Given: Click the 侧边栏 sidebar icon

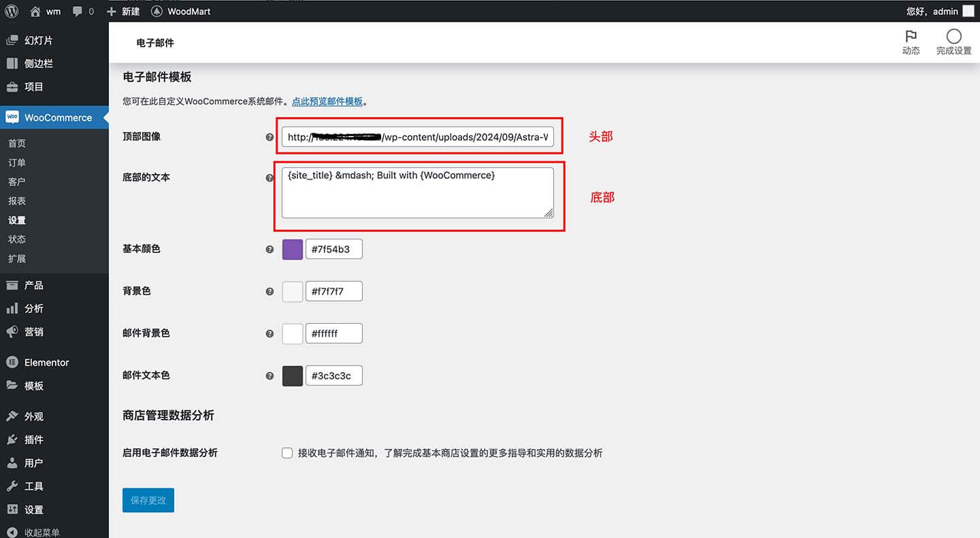Looking at the screenshot, I should tap(12, 63).
